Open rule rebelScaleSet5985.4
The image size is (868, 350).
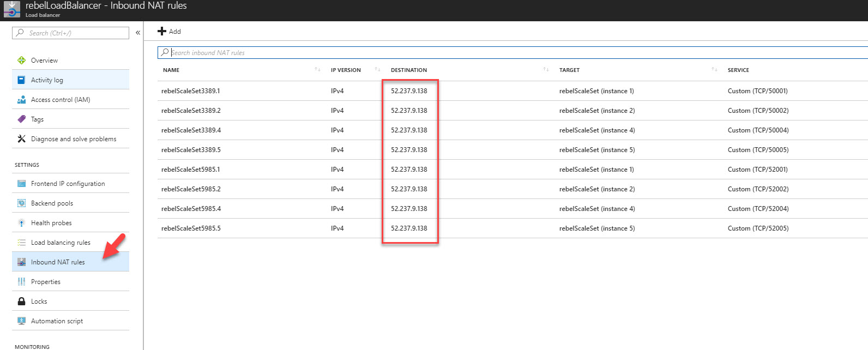coord(191,209)
